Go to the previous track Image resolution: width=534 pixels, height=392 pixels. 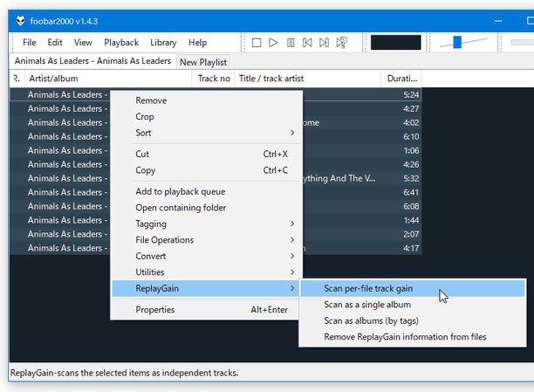click(307, 43)
